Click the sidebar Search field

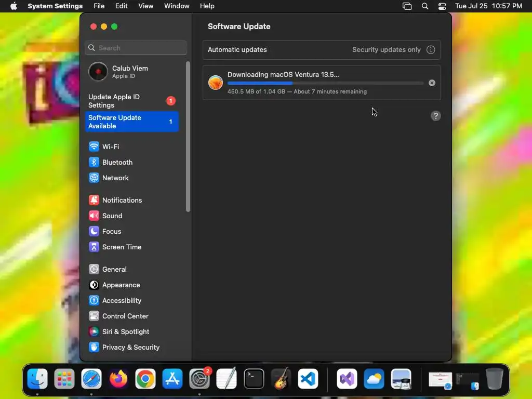pyautogui.click(x=136, y=48)
